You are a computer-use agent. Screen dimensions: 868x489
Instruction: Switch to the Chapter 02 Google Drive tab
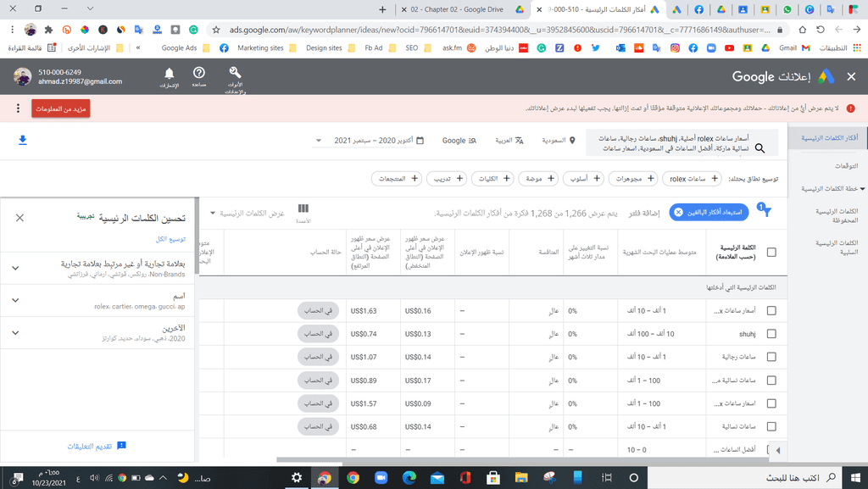(462, 9)
